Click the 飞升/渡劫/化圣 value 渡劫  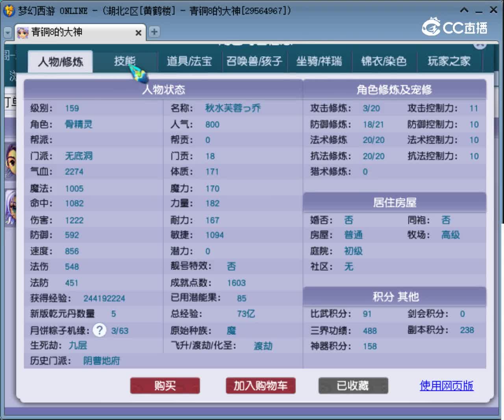pos(263,346)
